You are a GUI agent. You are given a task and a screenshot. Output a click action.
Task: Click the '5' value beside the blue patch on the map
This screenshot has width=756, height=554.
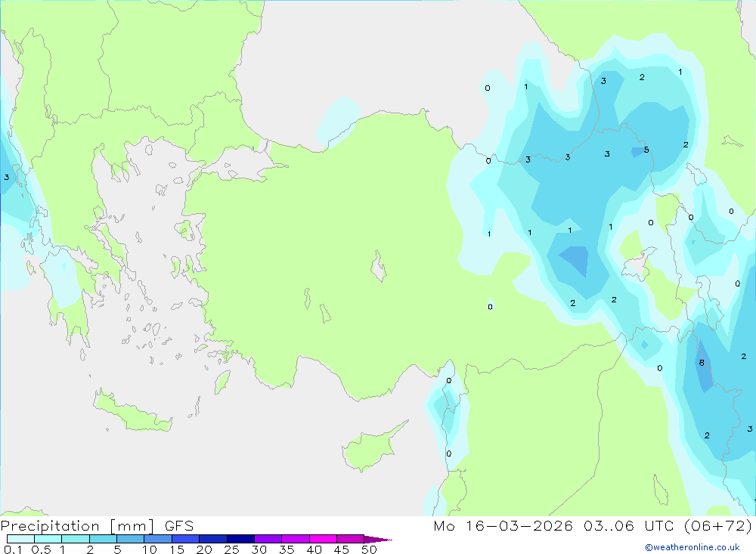click(x=646, y=150)
